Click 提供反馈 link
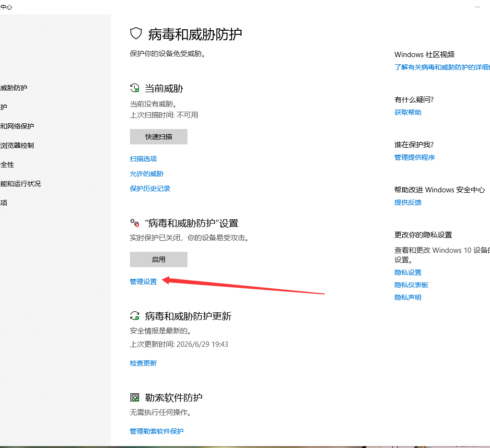Screen dimensions: 490x448 [x=408, y=202]
